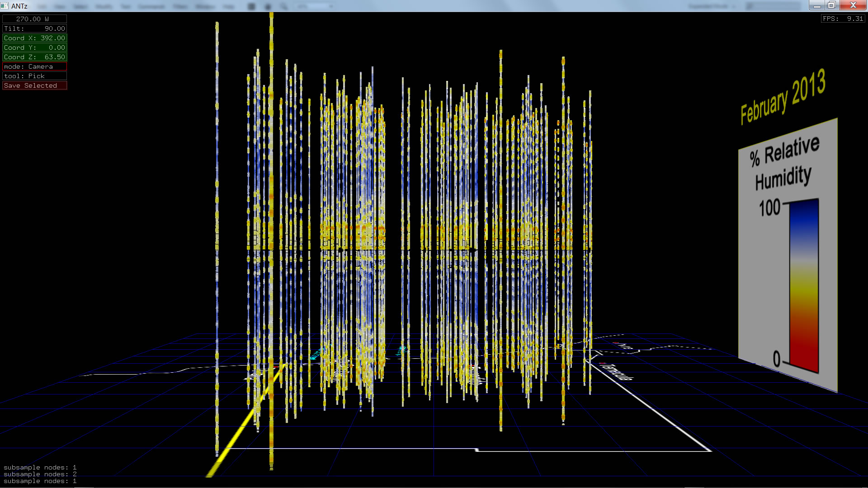Click the Save Selected button
Viewport: 868px width, 488px height.
coord(34,85)
